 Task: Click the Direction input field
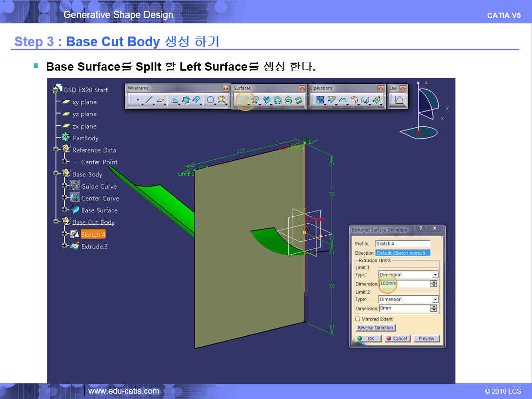coord(403,253)
